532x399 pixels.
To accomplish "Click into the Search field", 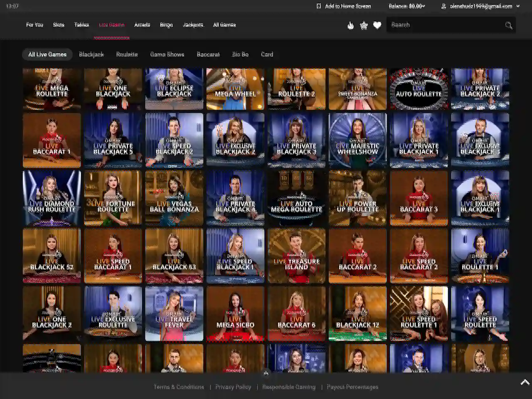I will point(445,25).
